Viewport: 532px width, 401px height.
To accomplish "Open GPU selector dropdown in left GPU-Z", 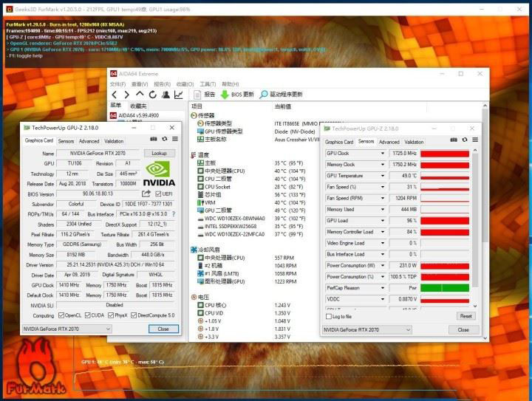I will pos(66,329).
